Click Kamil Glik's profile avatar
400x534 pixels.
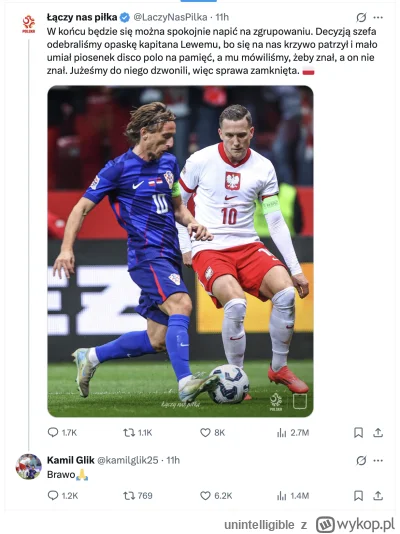coord(29,467)
